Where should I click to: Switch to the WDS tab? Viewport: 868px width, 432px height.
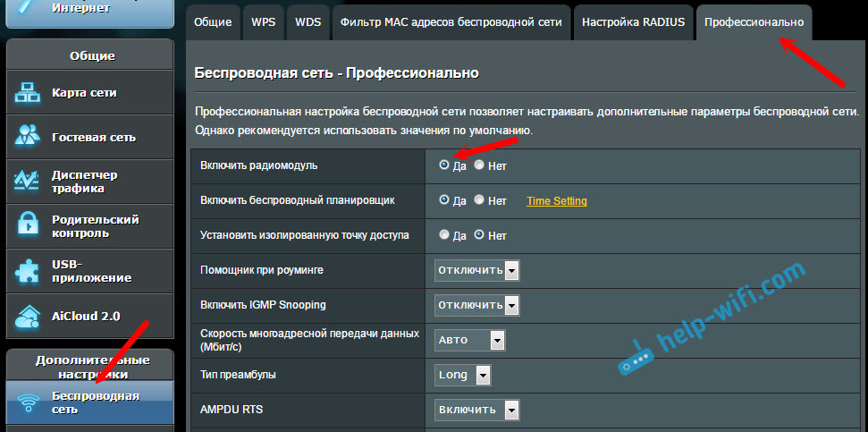click(x=308, y=22)
